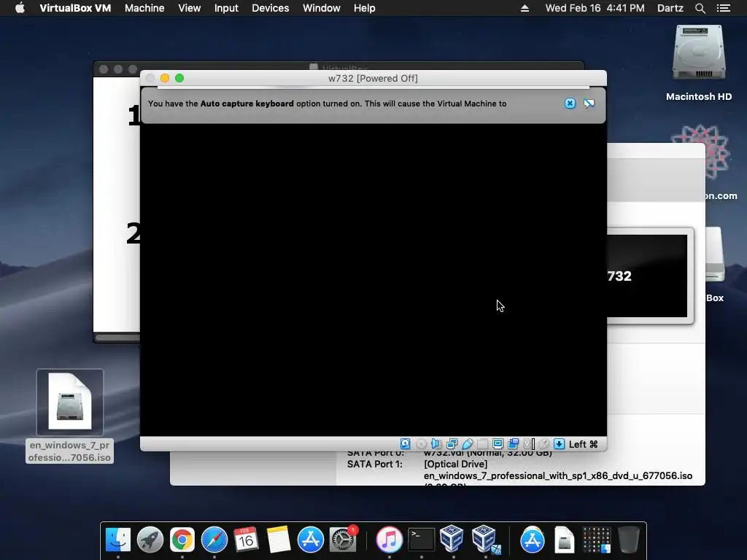The height and width of the screenshot is (560, 747).
Task: Open the Applications folder in the Dock
Action: pos(532,540)
